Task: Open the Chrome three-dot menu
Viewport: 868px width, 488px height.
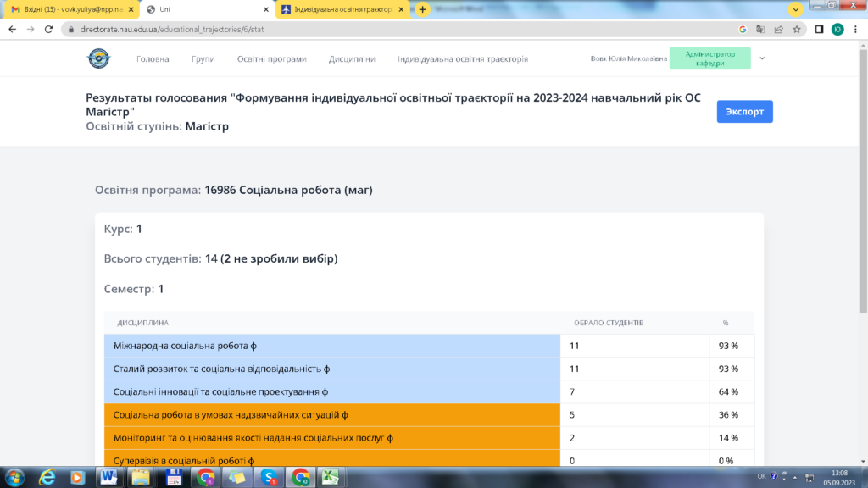Action: point(855,29)
